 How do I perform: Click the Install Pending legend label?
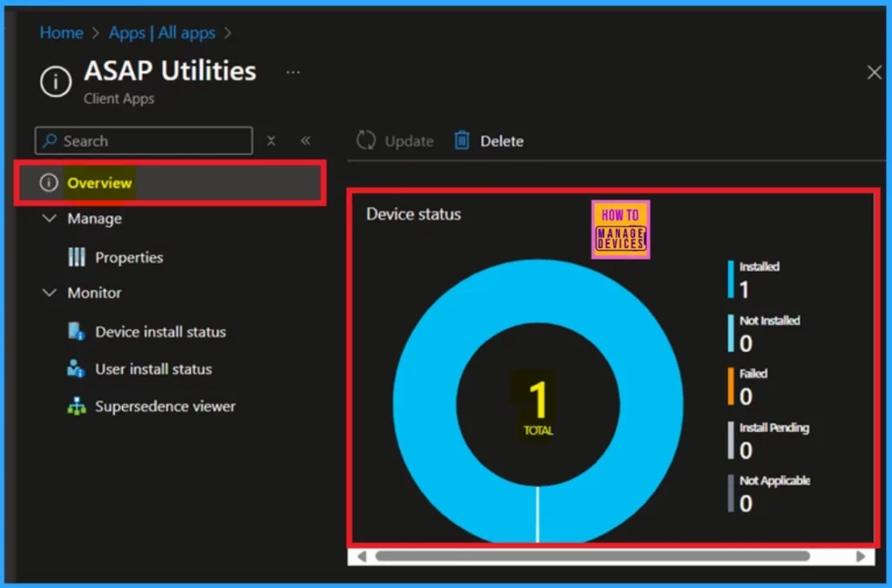click(774, 427)
